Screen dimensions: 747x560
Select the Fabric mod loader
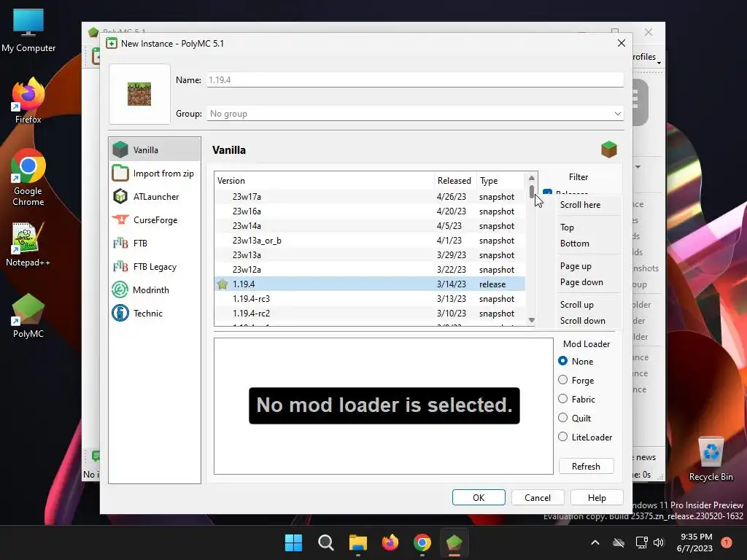click(x=577, y=399)
